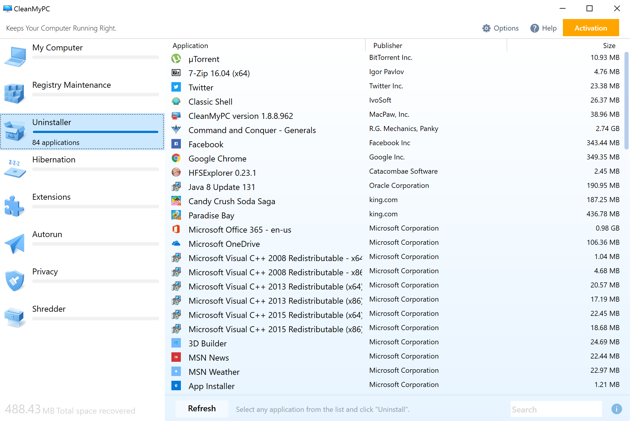Select Java 8 Update 131 row

396,187
